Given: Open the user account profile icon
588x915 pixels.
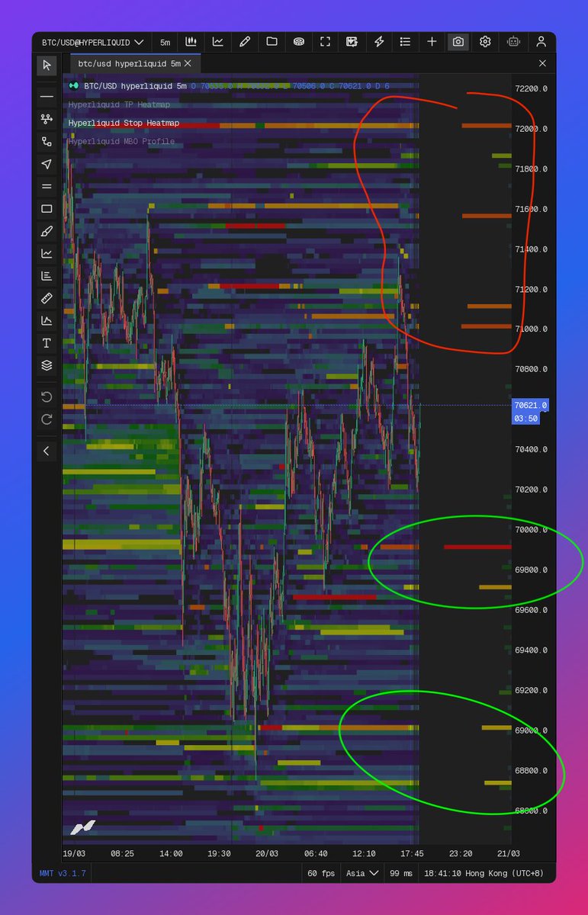Looking at the screenshot, I should pyautogui.click(x=541, y=42).
